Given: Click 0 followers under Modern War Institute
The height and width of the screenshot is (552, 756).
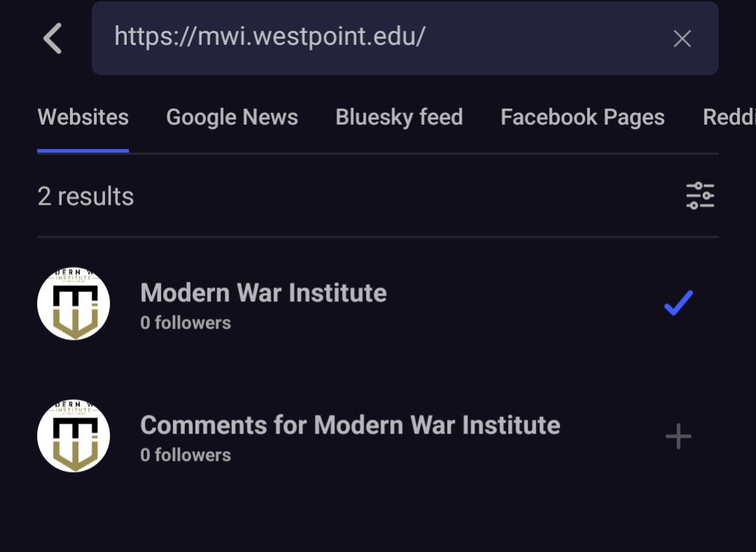Looking at the screenshot, I should tap(186, 322).
